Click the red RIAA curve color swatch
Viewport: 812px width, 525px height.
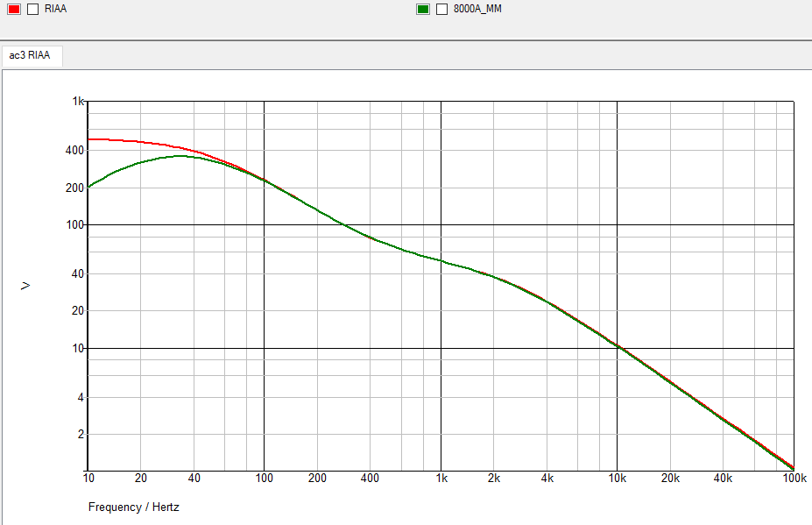[x=14, y=9]
